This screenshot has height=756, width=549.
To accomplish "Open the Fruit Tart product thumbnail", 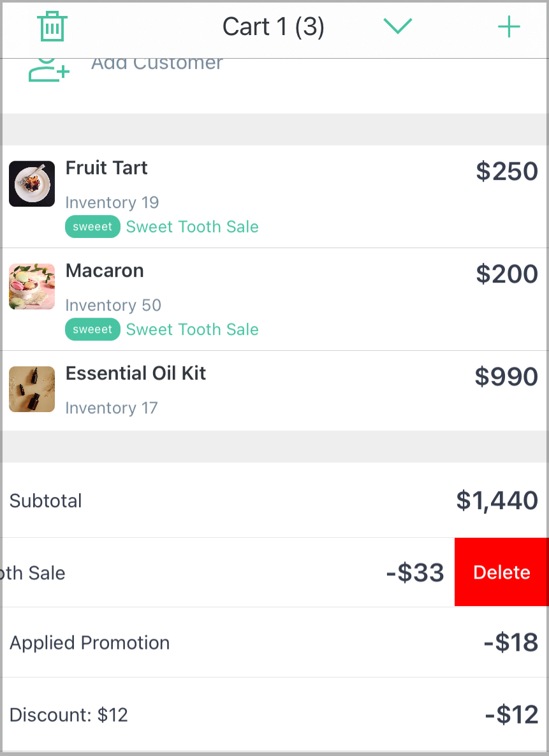I will point(32,184).
